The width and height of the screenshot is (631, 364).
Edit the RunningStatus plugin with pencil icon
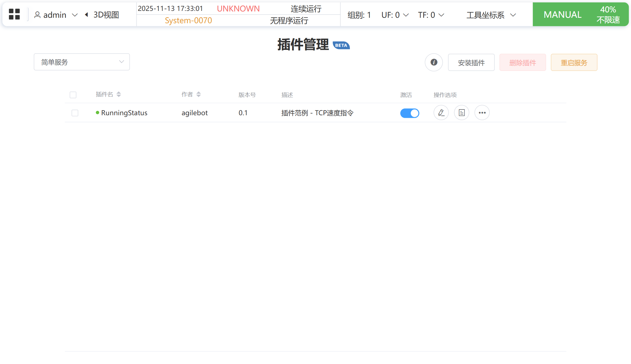(441, 113)
